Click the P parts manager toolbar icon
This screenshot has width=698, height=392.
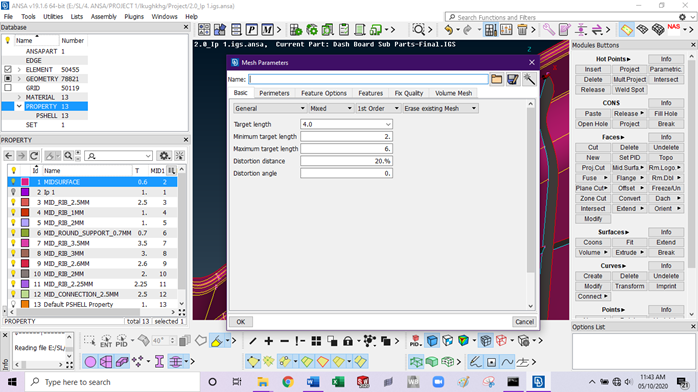click(252, 30)
